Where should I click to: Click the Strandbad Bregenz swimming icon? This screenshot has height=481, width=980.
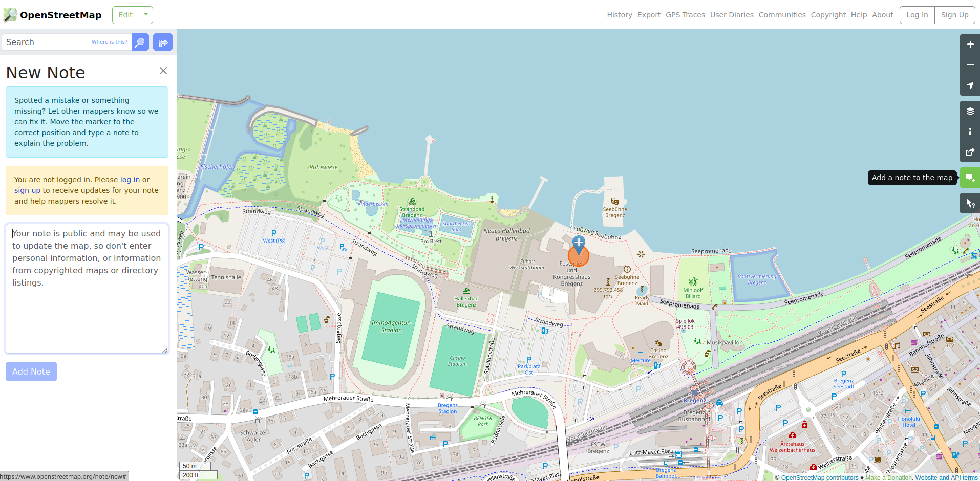(412, 202)
